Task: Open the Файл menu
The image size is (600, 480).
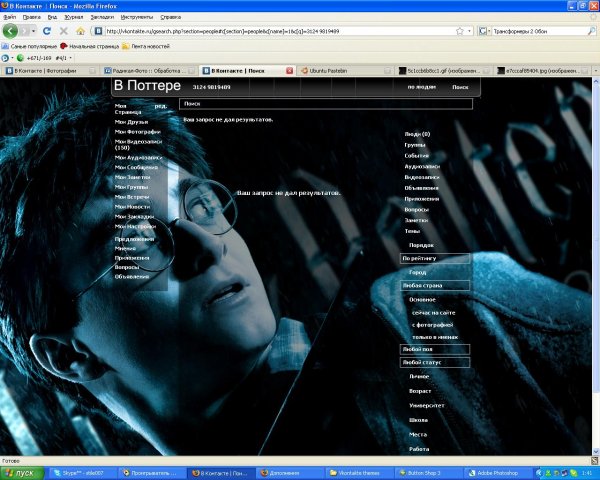Action: pos(10,17)
